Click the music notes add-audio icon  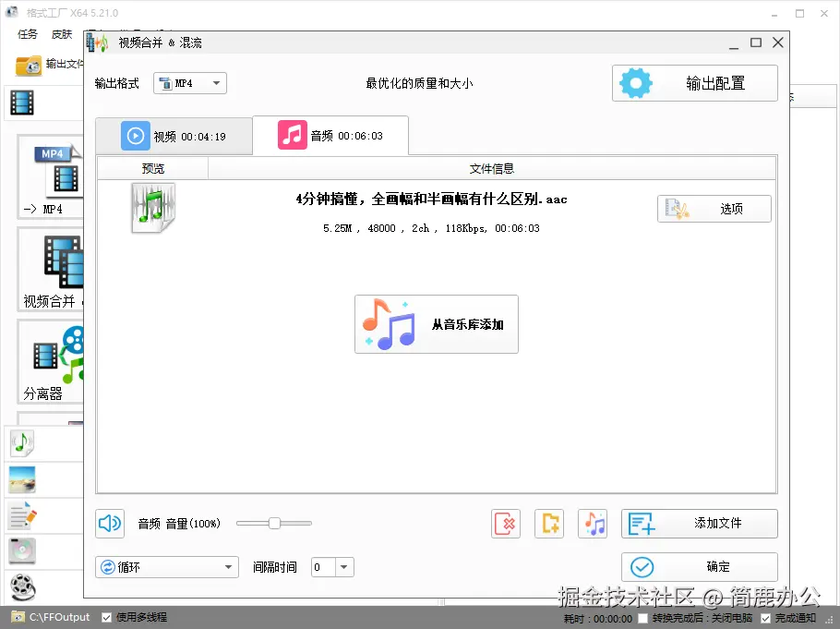[x=593, y=524]
